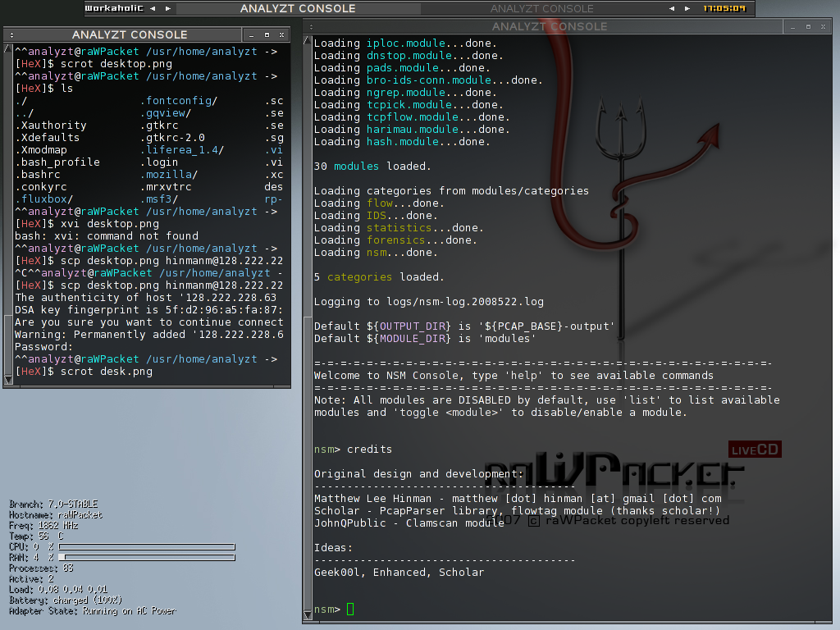Close the right Analyzt Console window

pos(824,27)
